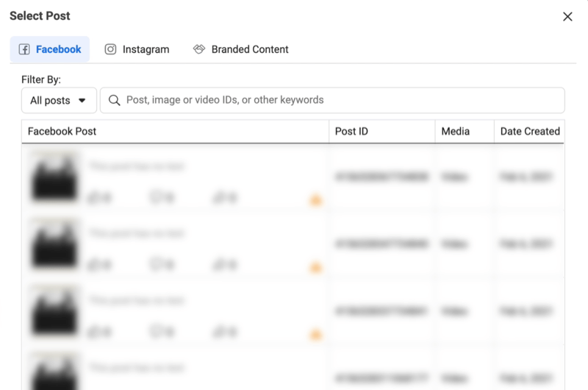Expand the All posts filter dropdown

60,100
